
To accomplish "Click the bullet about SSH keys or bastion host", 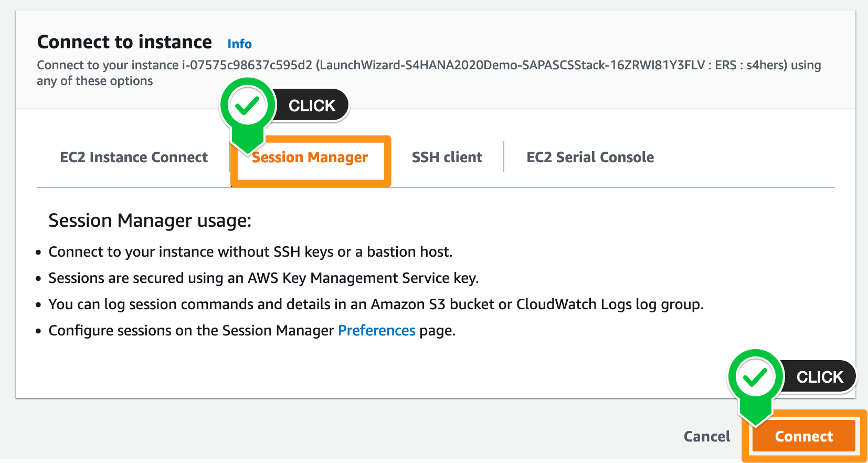I will [x=250, y=252].
